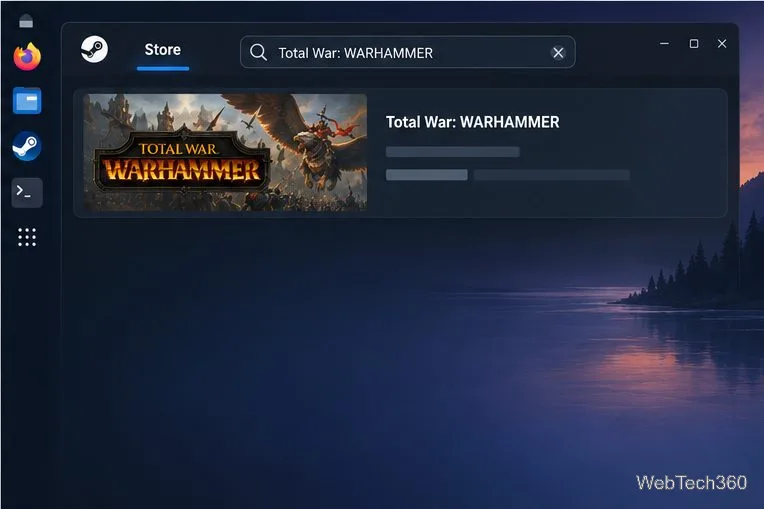Screen dimensions: 764x509
Task: Close the Steam window
Action: point(722,43)
